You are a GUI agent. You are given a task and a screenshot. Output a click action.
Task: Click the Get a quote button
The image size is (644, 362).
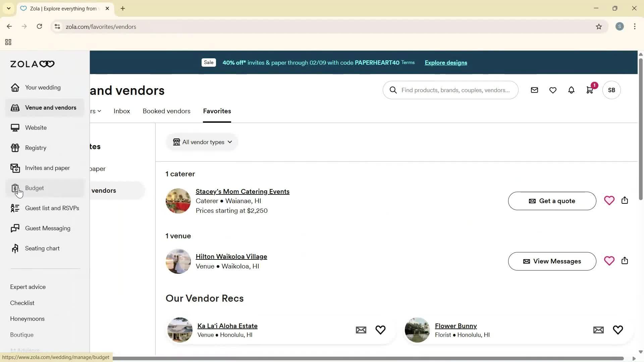tap(551, 201)
